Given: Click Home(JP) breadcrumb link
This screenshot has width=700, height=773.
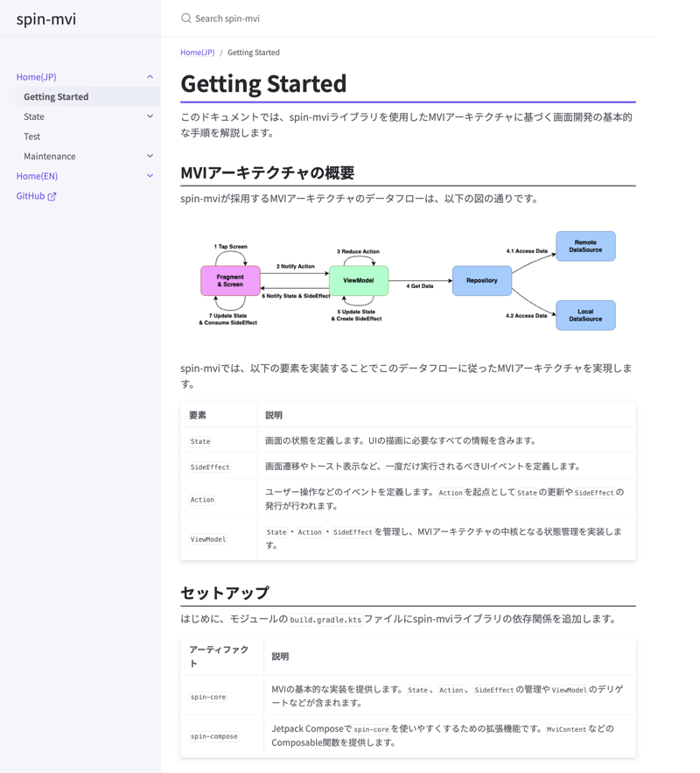Looking at the screenshot, I should point(198,53).
